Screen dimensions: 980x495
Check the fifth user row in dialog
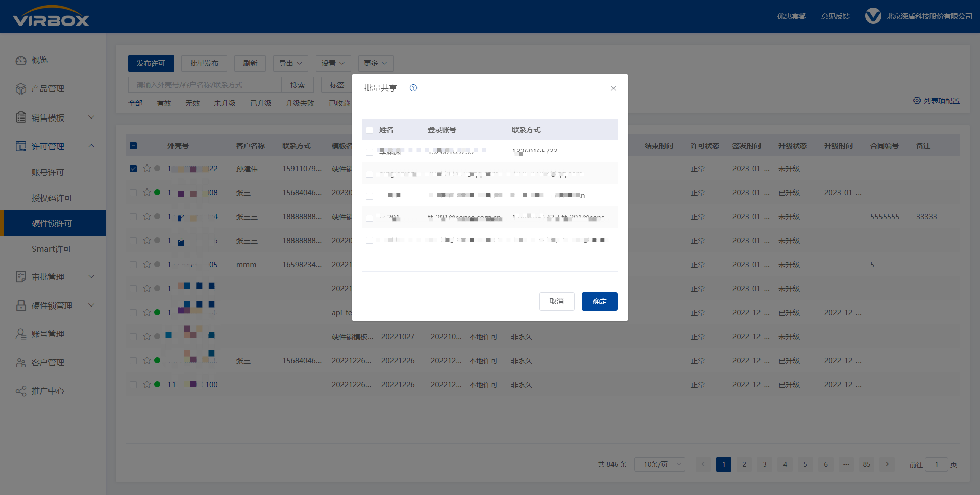click(370, 240)
